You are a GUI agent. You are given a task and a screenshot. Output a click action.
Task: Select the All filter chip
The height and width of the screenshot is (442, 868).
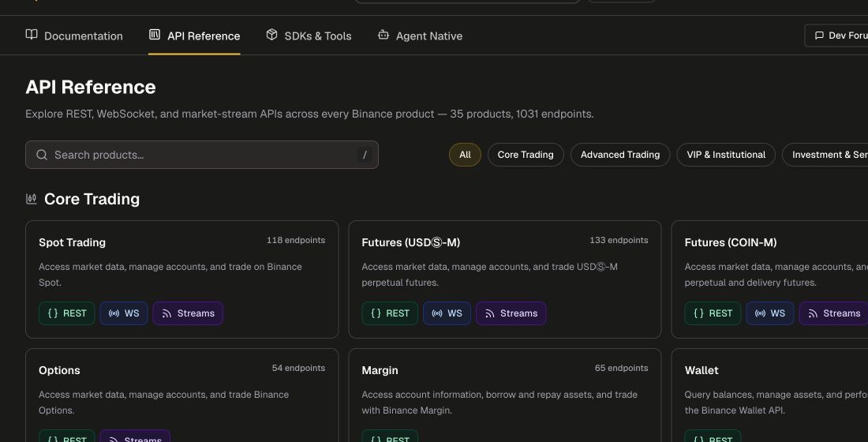[x=465, y=155]
